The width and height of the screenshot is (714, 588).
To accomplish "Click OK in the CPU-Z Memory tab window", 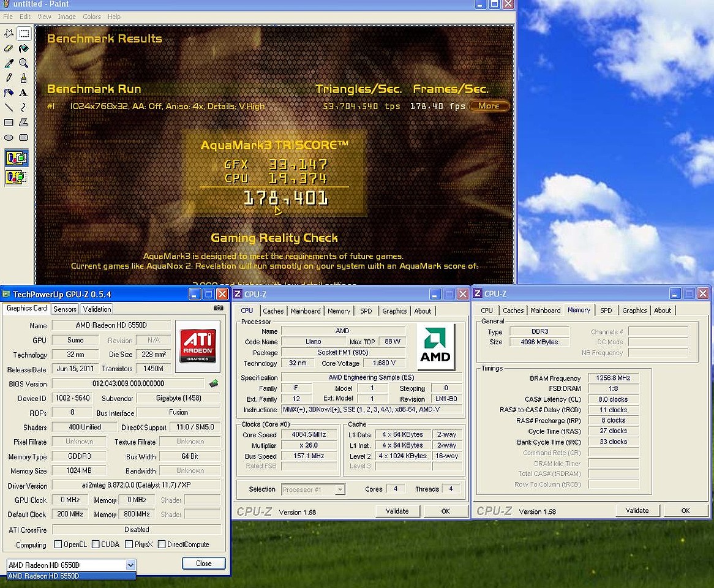I will (685, 511).
